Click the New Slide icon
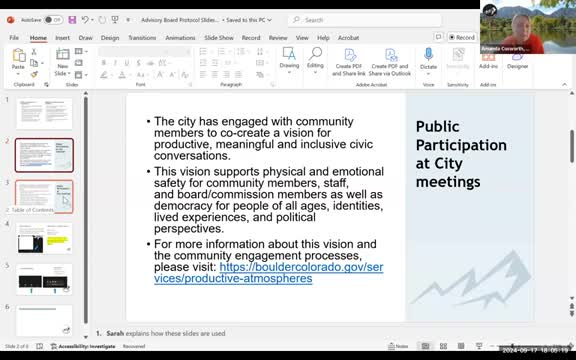This screenshot has height=360, width=576. pos(62,55)
